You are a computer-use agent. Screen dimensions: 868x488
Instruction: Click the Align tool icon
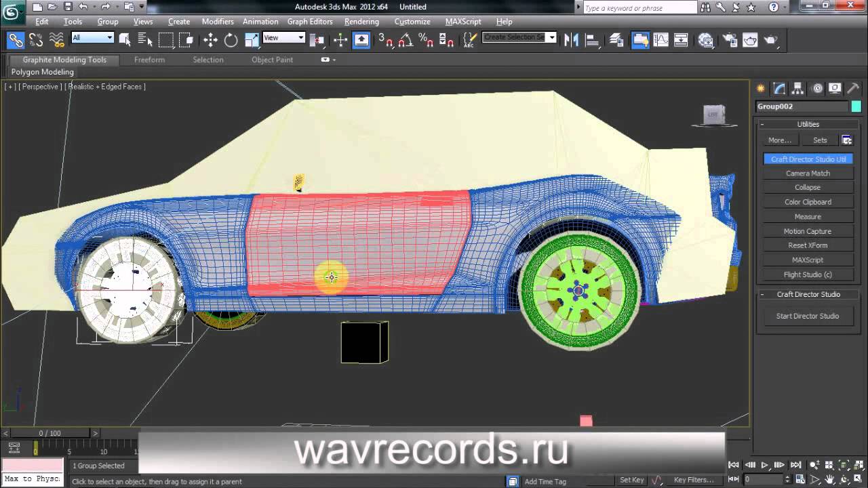pos(592,40)
